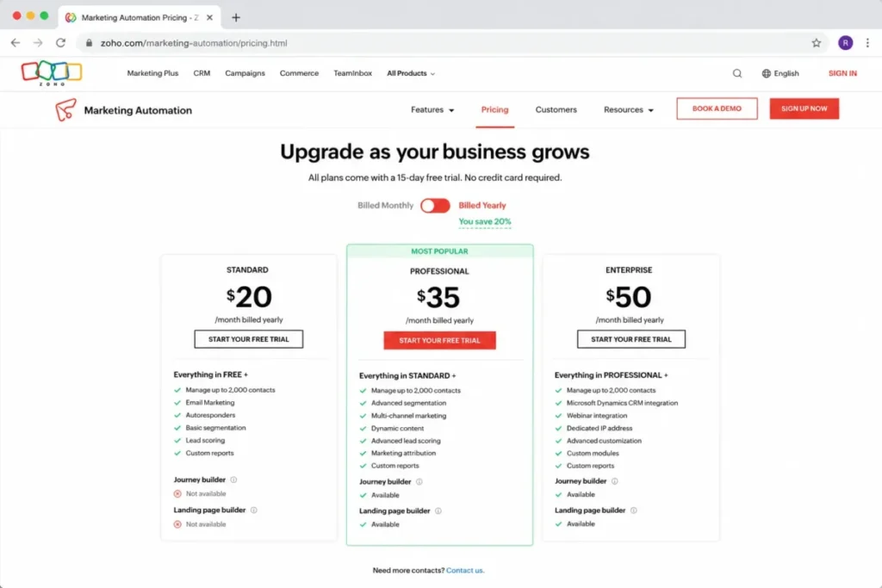Screen dimensions: 882x588
Task: Click the Standard $20 price
Action: click(249, 297)
